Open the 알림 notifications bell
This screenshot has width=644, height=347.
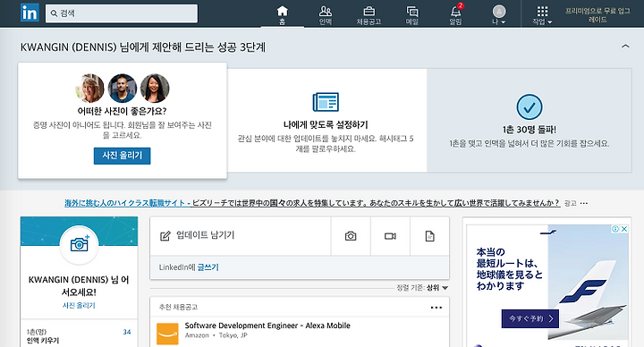(455, 14)
